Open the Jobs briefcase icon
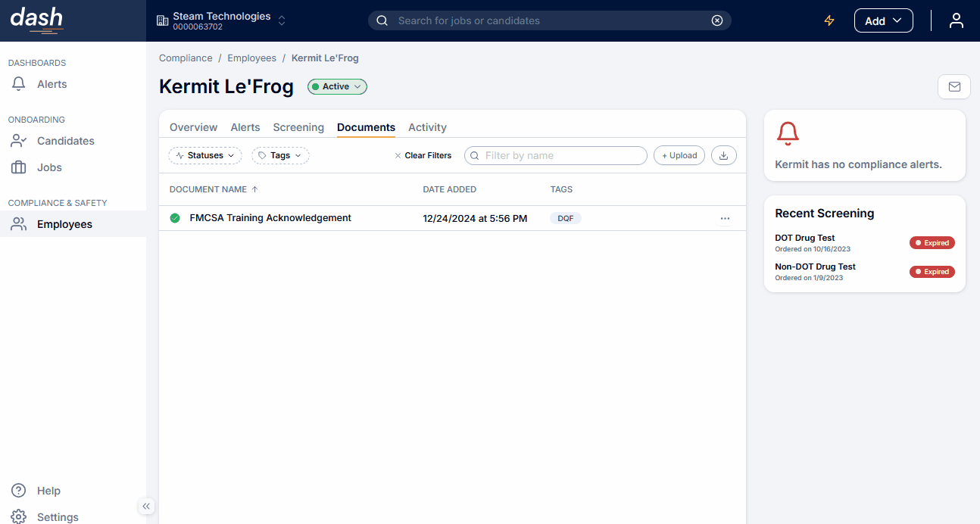Screen dimensions: 980x524 pos(18,167)
